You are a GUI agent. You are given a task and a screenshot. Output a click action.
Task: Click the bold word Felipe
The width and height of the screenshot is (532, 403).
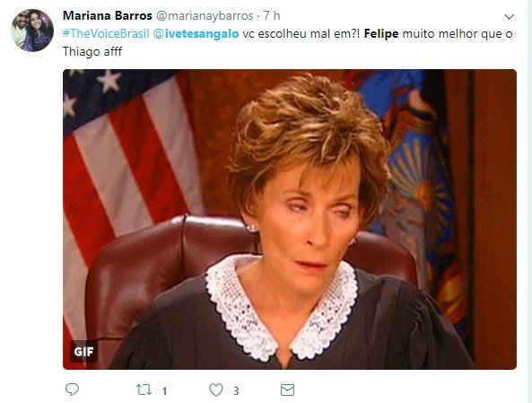point(381,33)
